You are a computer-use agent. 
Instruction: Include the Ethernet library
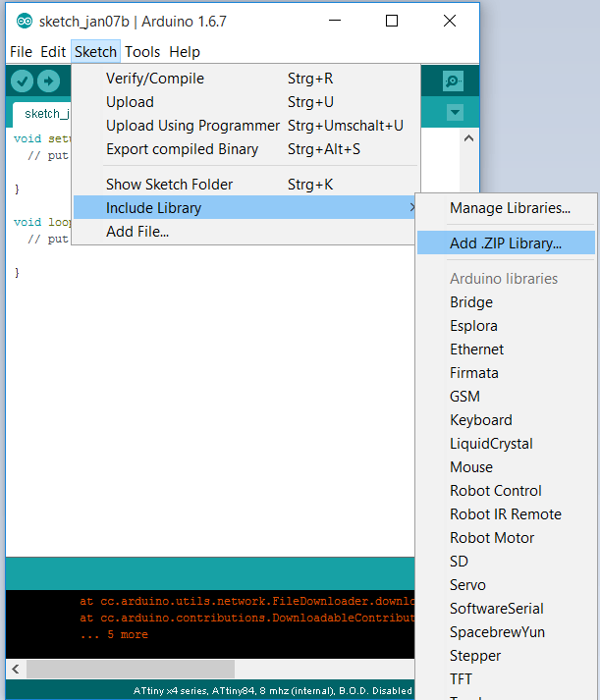(x=506, y=350)
